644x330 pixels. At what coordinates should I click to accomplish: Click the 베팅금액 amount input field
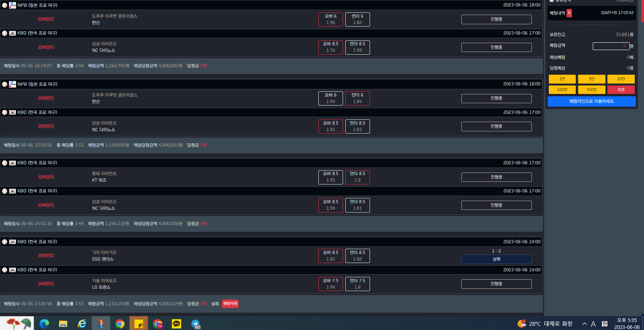pyautogui.click(x=611, y=46)
